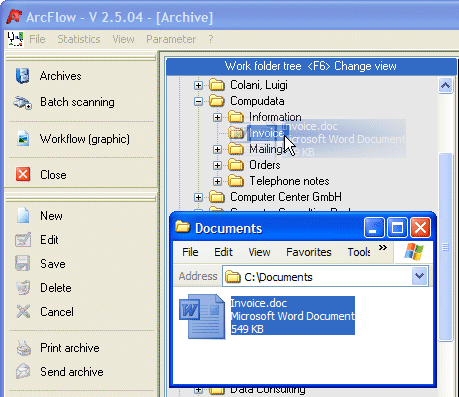Expand the Colani, Luigi tree node
459x397 pixels.
tap(198, 85)
